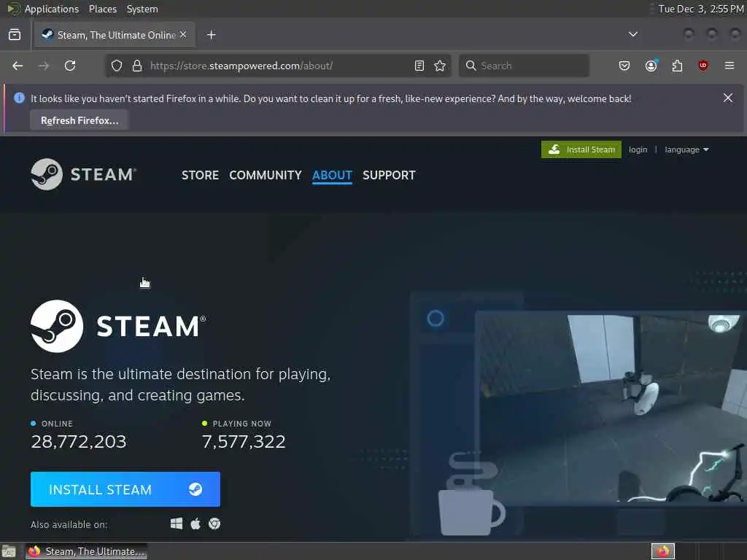Image resolution: width=747 pixels, height=560 pixels.
Task: Click the info icon in notification bar
Action: pyautogui.click(x=19, y=98)
